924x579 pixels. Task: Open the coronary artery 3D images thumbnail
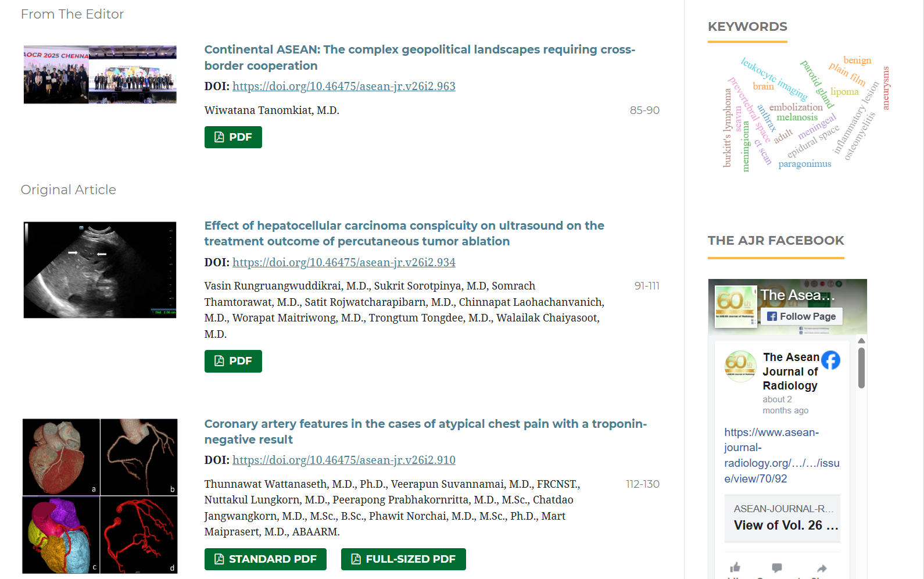(x=100, y=496)
